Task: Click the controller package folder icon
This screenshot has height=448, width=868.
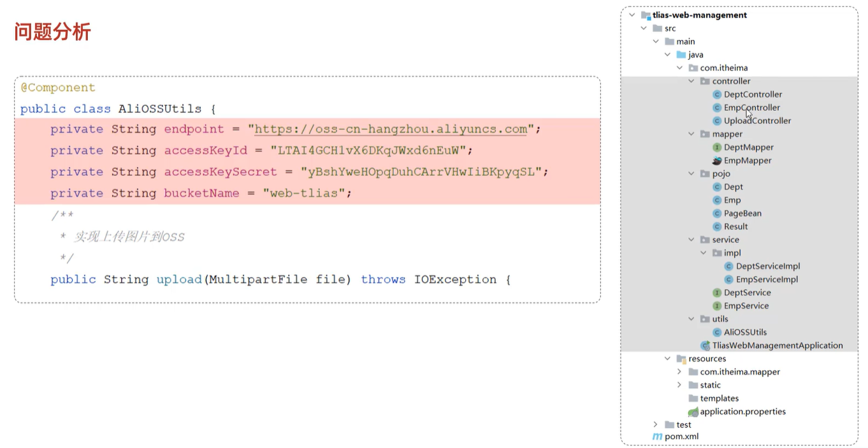Action: (705, 81)
